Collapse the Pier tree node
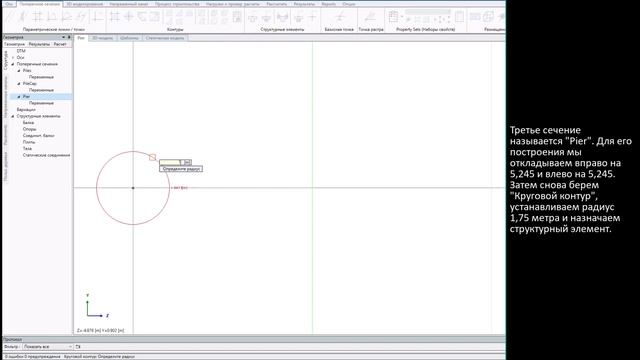Viewport: 640px width, 360px height. click(19, 97)
